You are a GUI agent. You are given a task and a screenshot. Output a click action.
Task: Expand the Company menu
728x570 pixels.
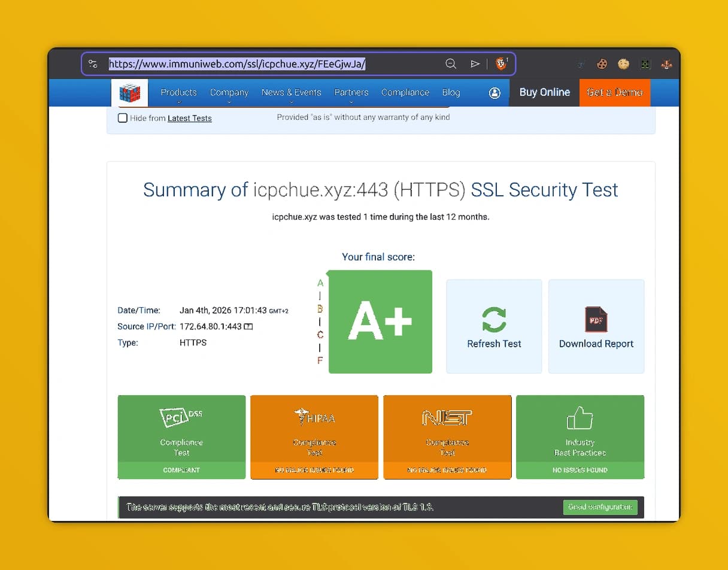coord(229,93)
